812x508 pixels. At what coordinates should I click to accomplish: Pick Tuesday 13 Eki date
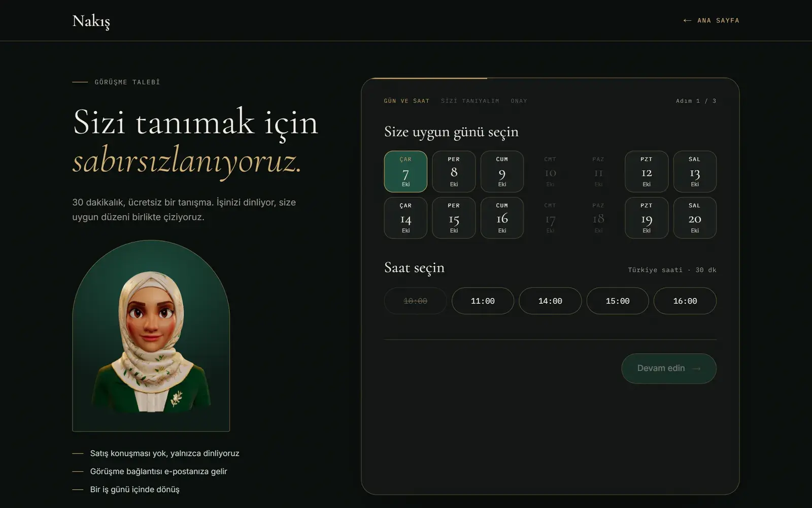695,172
